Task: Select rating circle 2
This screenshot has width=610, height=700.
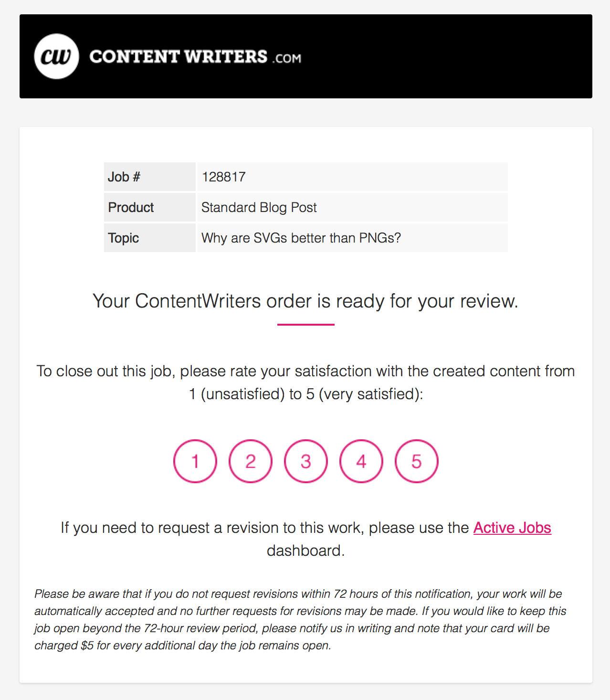Action: click(x=251, y=461)
